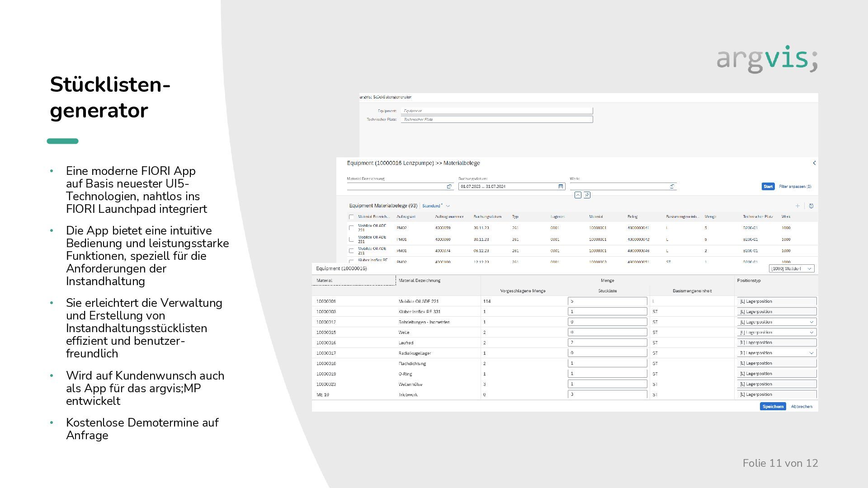This screenshot has width=868, height=488.
Task: Click the Laufrad material description cell
Action: click(x=406, y=343)
